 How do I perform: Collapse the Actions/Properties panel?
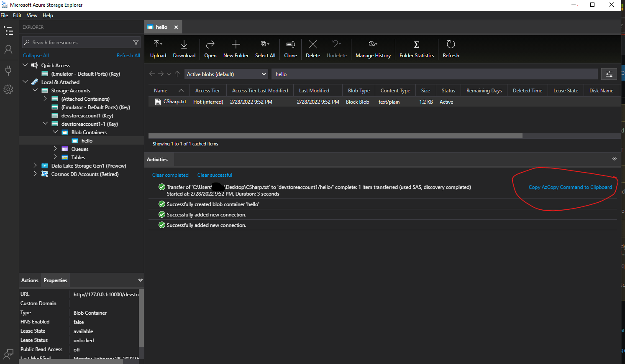pos(141,280)
